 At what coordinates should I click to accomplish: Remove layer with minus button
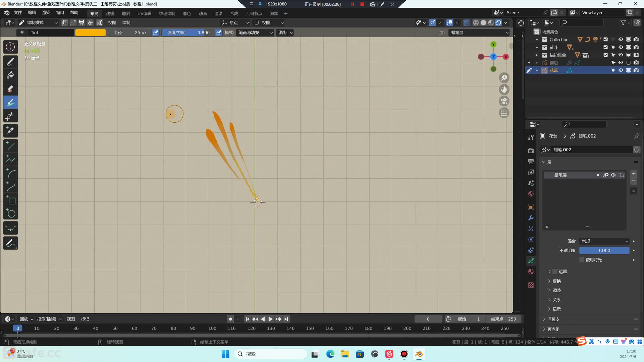click(x=634, y=181)
